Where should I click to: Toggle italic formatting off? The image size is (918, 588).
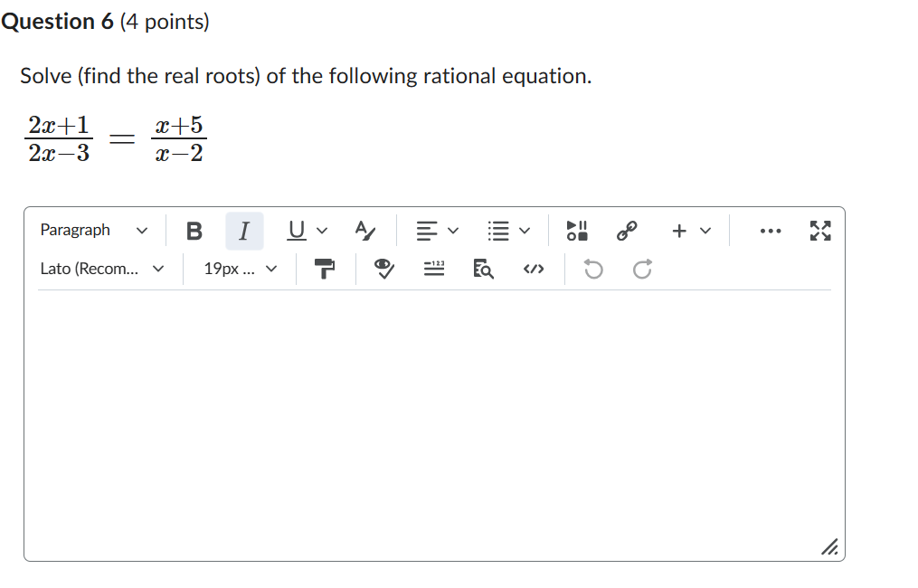[x=243, y=231]
